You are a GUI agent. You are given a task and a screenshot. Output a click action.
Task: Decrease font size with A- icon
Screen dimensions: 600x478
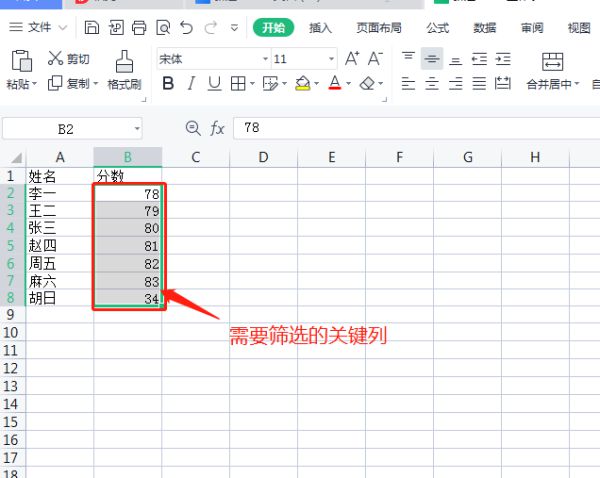pos(375,59)
